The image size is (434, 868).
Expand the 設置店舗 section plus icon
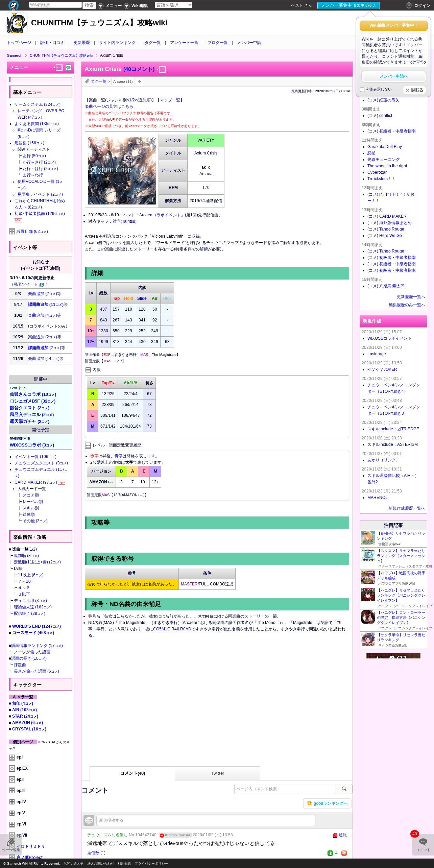pyautogui.click(x=12, y=232)
